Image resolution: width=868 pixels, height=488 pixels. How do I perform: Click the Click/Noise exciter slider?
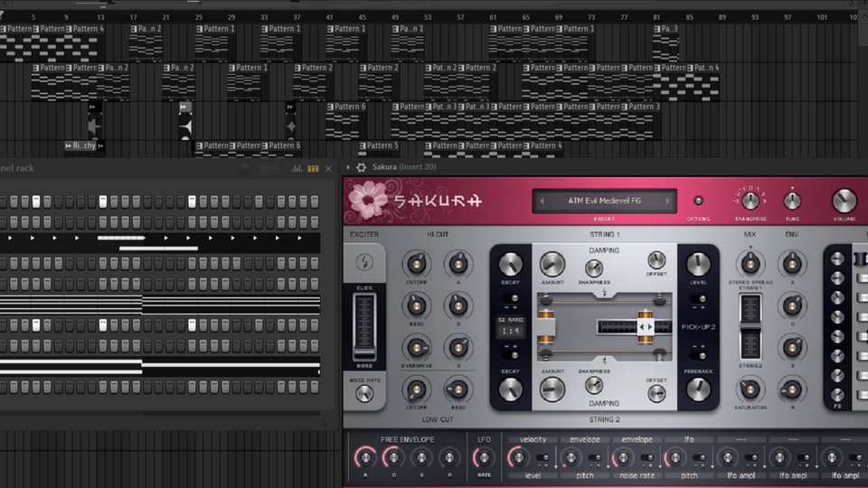[364, 326]
